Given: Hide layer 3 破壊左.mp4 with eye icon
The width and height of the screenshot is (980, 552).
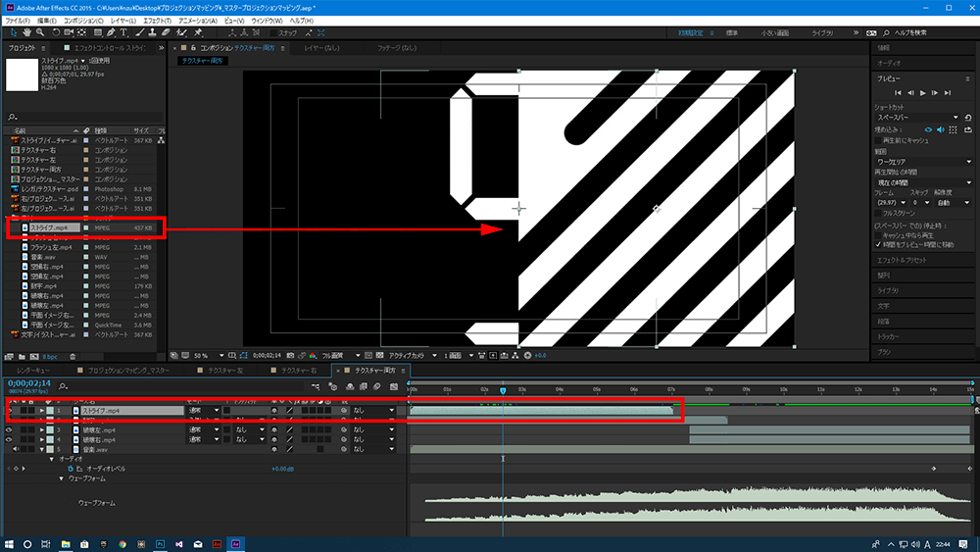Looking at the screenshot, I should [x=10, y=429].
